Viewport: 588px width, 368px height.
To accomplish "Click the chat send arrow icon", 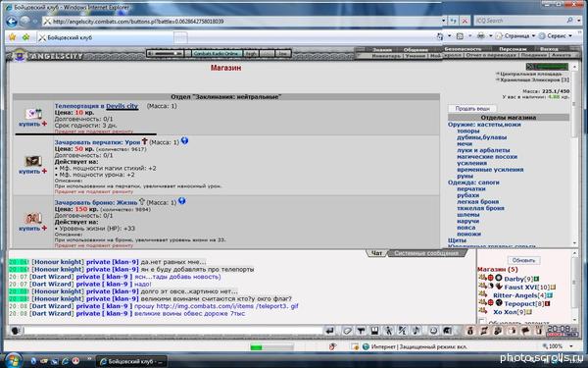I will point(329,331).
